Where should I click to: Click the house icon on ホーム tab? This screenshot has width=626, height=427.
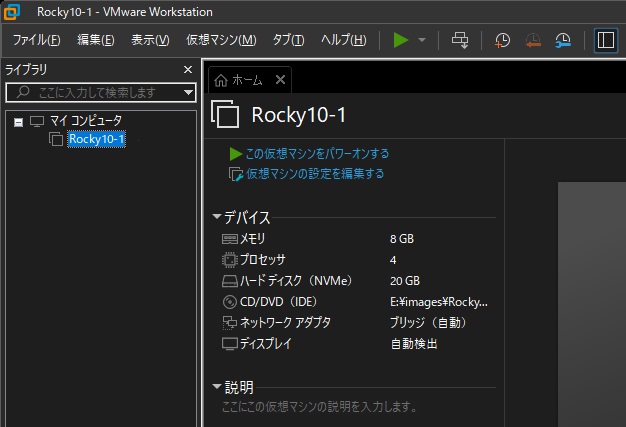(x=221, y=80)
